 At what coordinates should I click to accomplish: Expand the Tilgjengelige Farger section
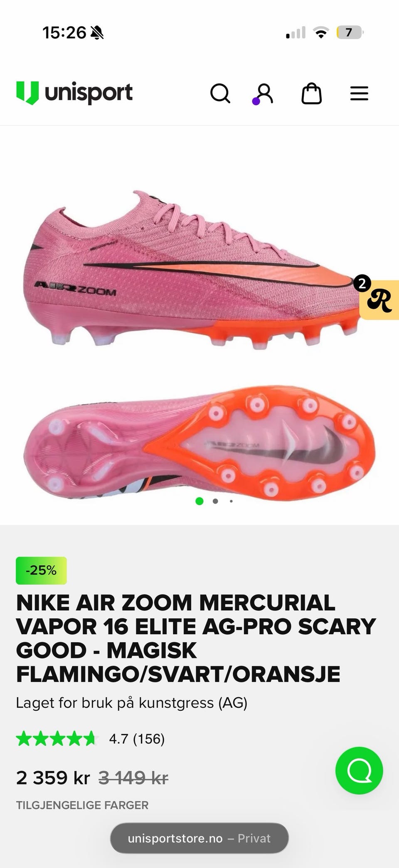[82, 805]
